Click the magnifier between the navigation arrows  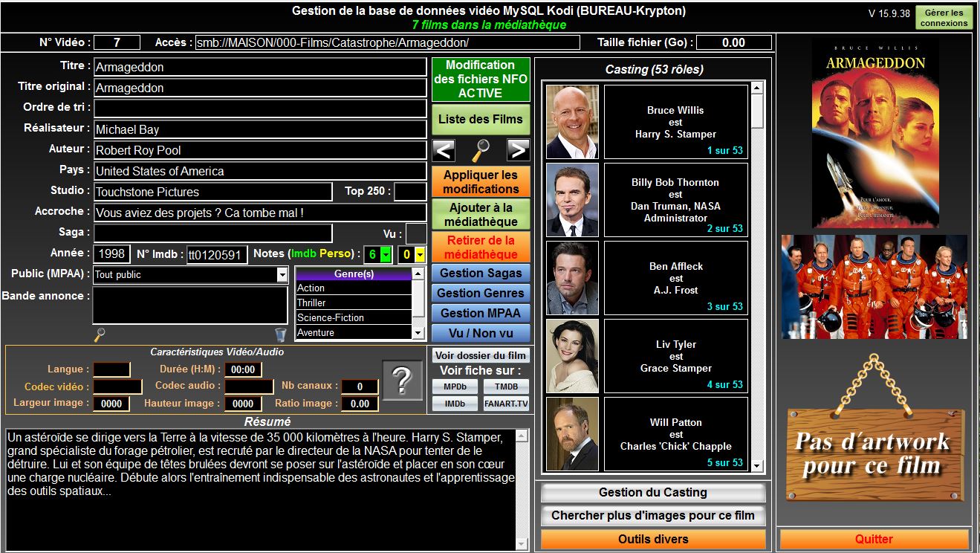click(481, 150)
